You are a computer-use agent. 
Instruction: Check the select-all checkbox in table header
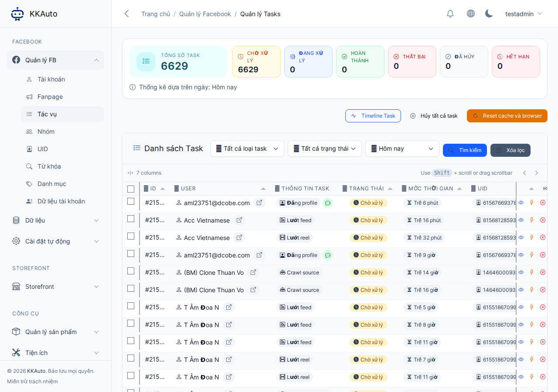pos(131,189)
